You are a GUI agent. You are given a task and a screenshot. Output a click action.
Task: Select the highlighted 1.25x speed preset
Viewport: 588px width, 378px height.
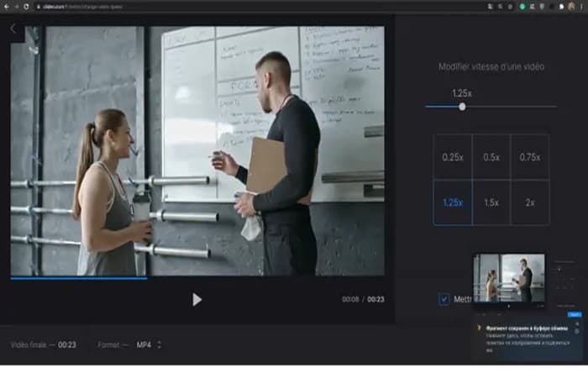click(453, 202)
